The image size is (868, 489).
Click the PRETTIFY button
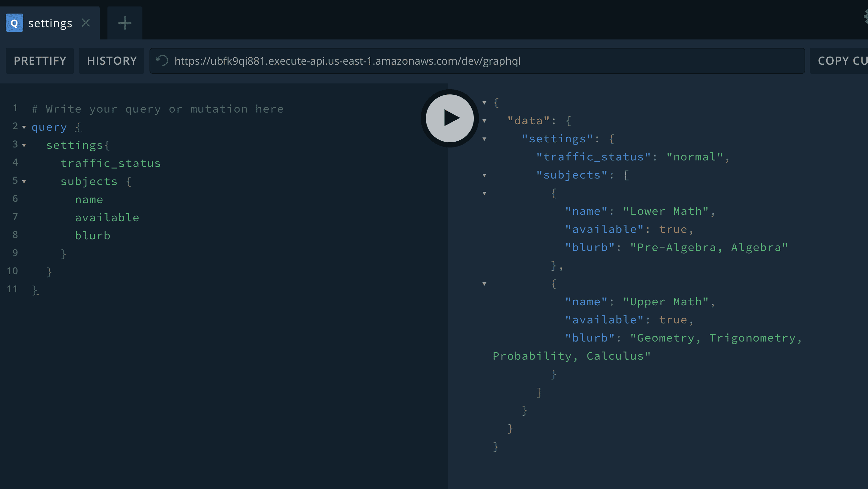coord(40,60)
